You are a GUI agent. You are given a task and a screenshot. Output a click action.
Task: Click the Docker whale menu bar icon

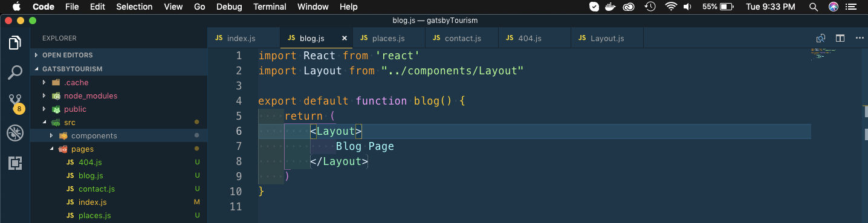click(x=611, y=7)
